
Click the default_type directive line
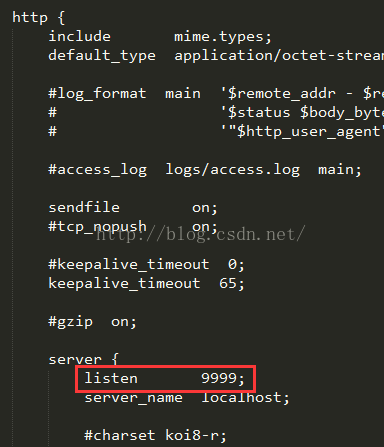[x=216, y=56]
